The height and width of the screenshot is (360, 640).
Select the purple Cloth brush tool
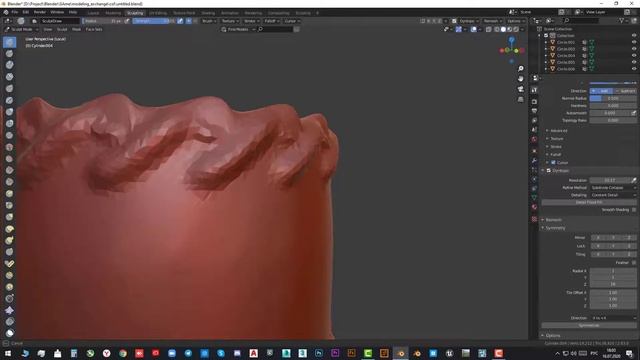pos(9,311)
